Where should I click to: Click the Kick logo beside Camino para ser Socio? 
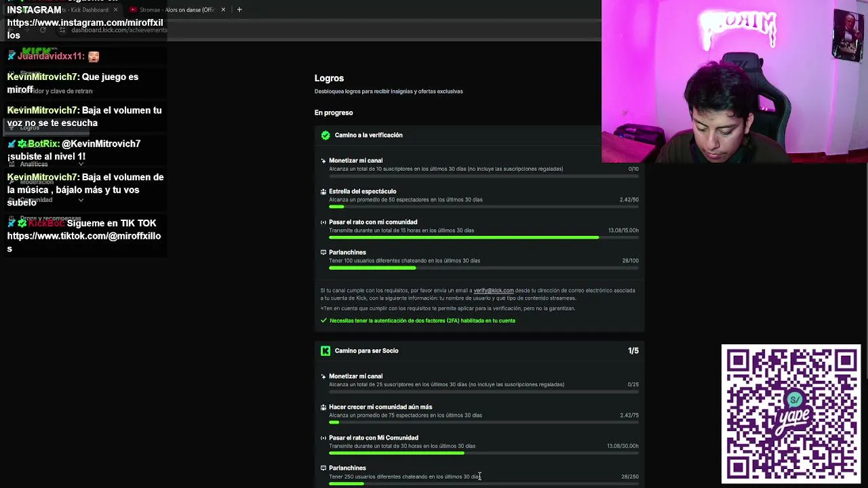325,350
